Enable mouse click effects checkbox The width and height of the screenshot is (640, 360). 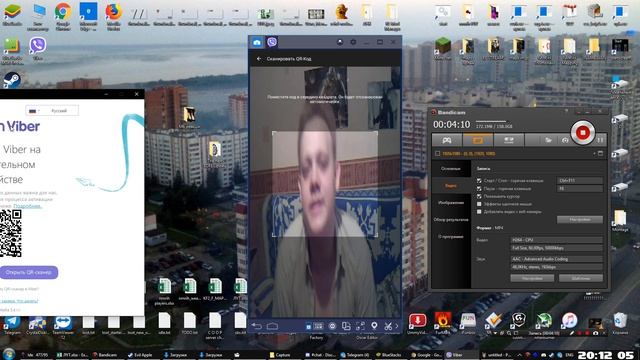point(479,204)
